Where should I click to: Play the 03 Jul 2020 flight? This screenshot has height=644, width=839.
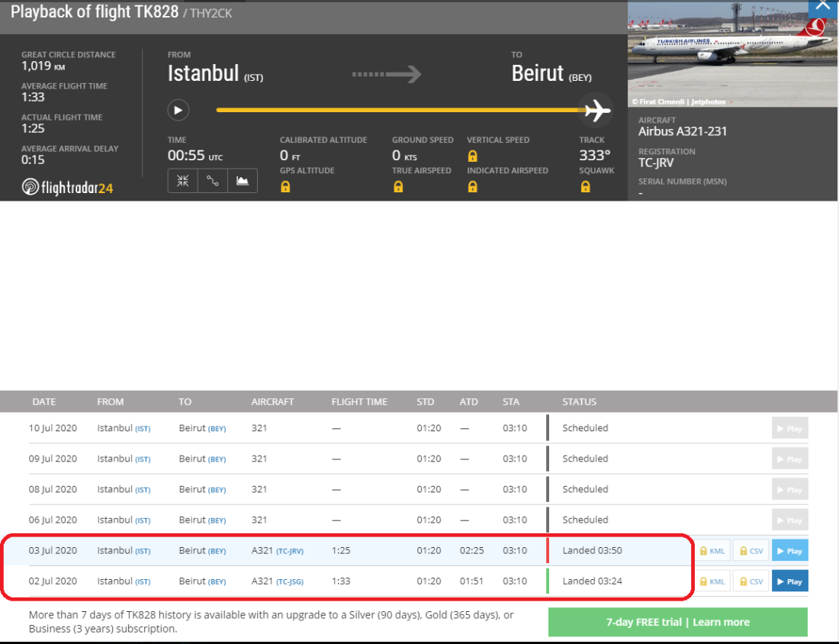789,551
